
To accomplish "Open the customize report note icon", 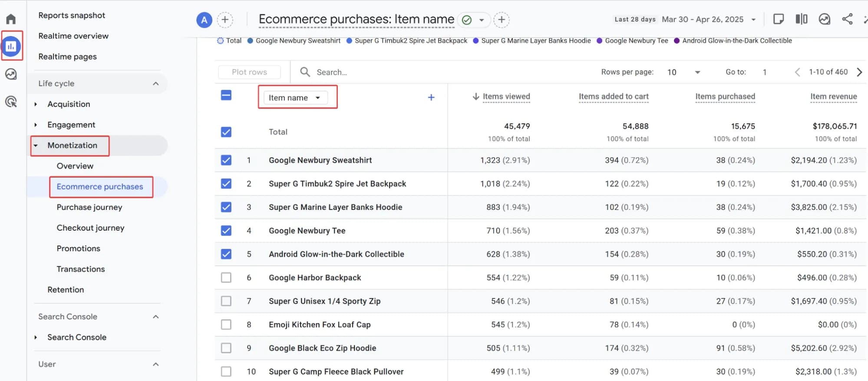I will (779, 19).
